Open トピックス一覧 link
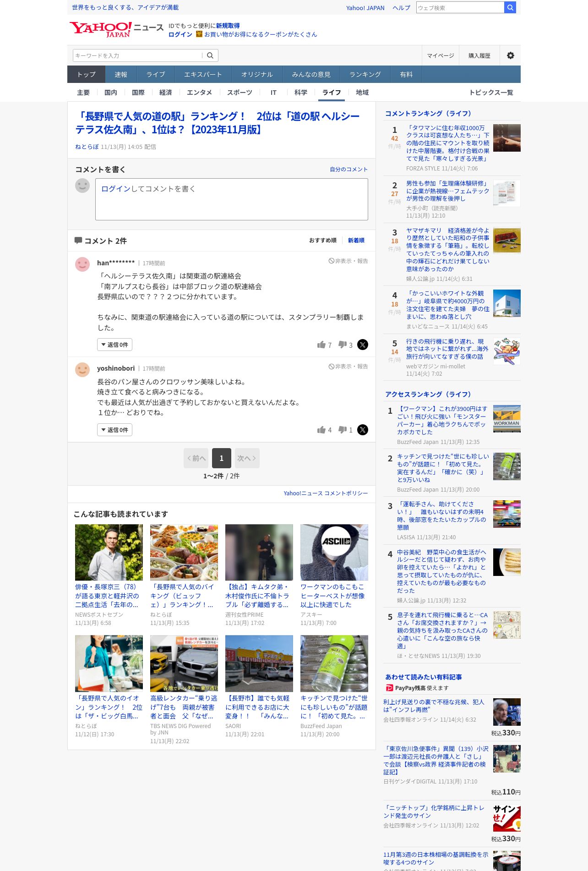This screenshot has height=871, width=588. pos(491,93)
